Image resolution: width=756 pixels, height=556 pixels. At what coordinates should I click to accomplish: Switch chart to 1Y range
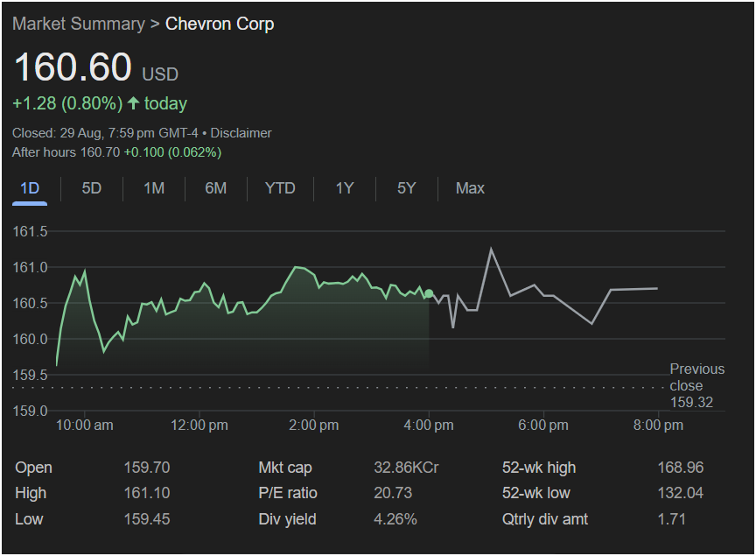(x=345, y=188)
